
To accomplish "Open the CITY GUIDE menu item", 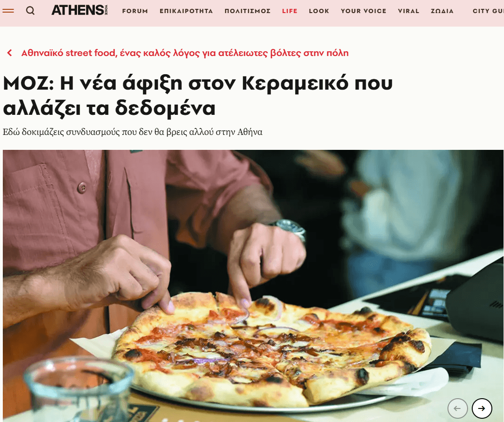I will [488, 11].
